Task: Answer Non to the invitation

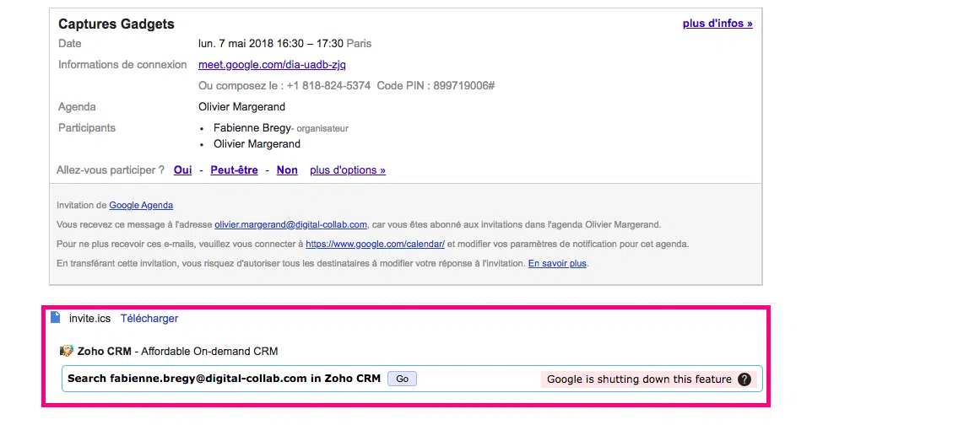Action: (x=287, y=170)
